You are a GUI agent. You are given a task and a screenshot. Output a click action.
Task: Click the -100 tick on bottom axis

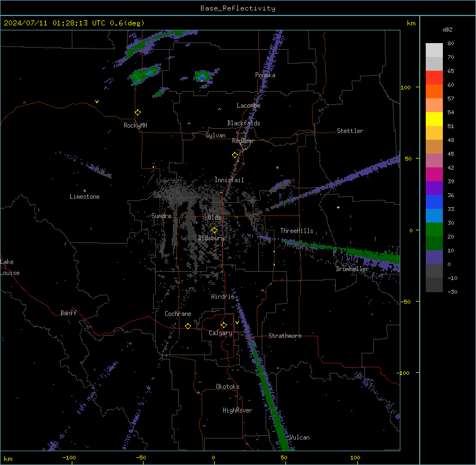click(70, 457)
